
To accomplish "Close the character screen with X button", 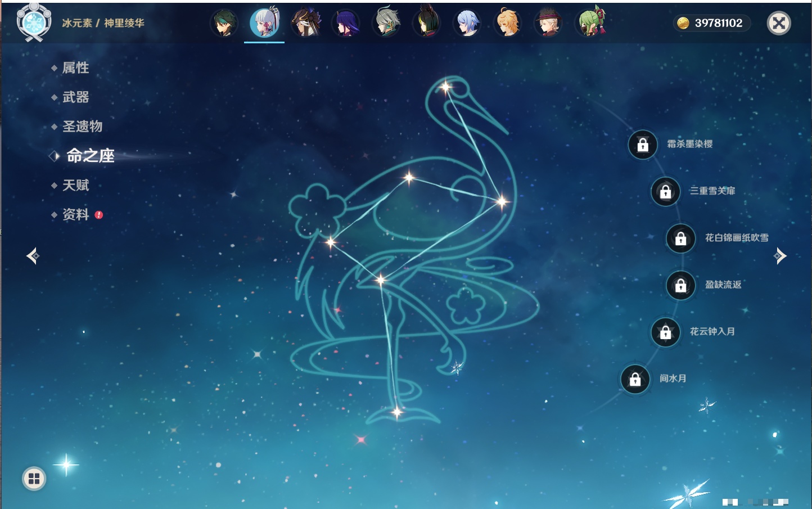I will tap(779, 23).
